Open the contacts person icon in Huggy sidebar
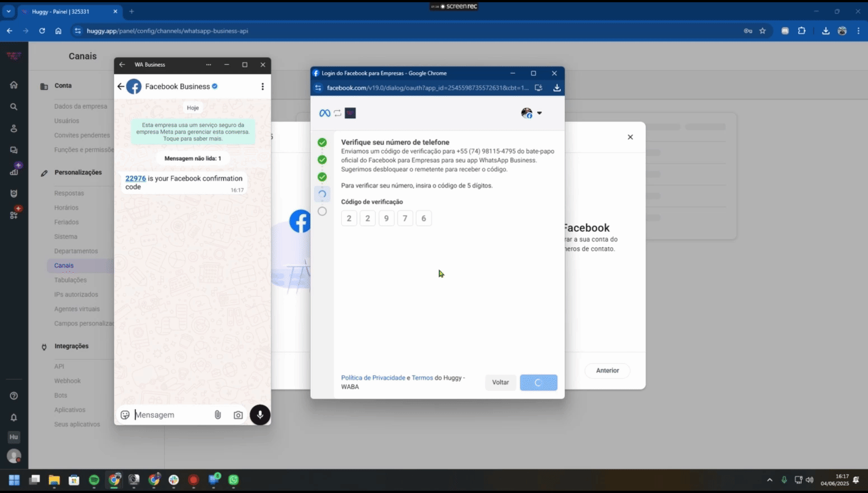The image size is (868, 493). 13,128
